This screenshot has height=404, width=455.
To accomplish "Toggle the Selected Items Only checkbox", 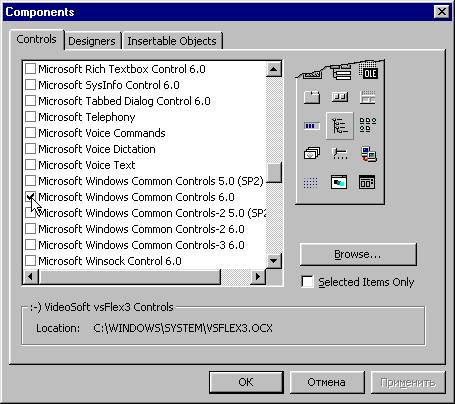I will coord(307,282).
